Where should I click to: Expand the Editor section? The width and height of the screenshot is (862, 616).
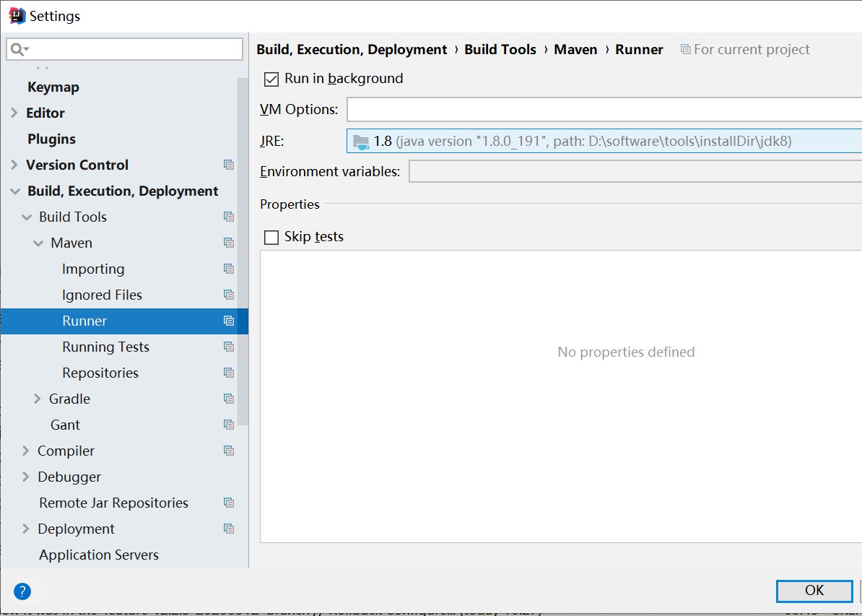tap(14, 113)
